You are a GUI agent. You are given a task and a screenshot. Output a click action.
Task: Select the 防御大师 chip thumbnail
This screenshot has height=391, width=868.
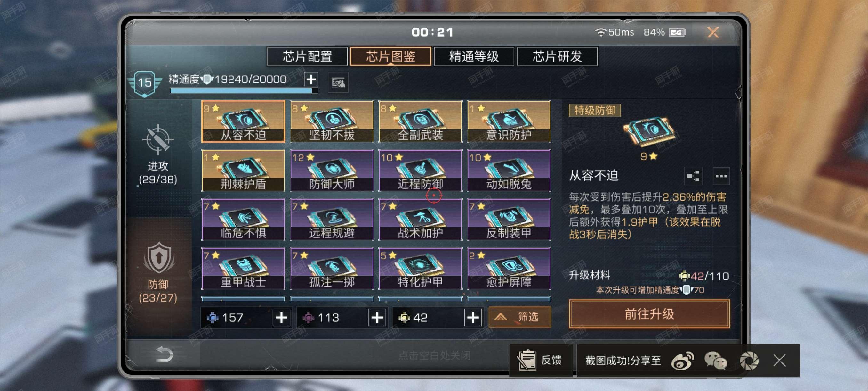click(x=332, y=171)
